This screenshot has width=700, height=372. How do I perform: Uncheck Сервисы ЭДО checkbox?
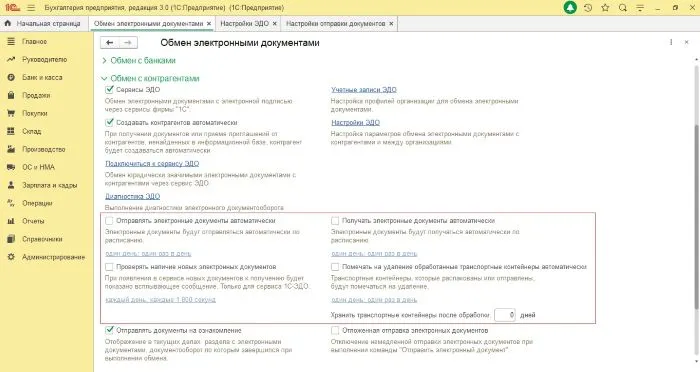coord(109,89)
